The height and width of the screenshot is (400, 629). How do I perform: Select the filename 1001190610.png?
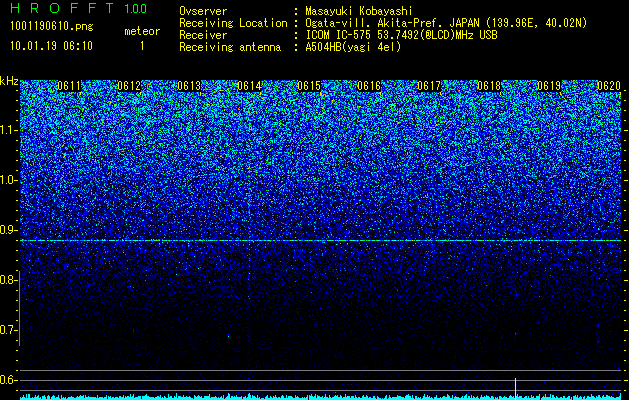coord(52,27)
